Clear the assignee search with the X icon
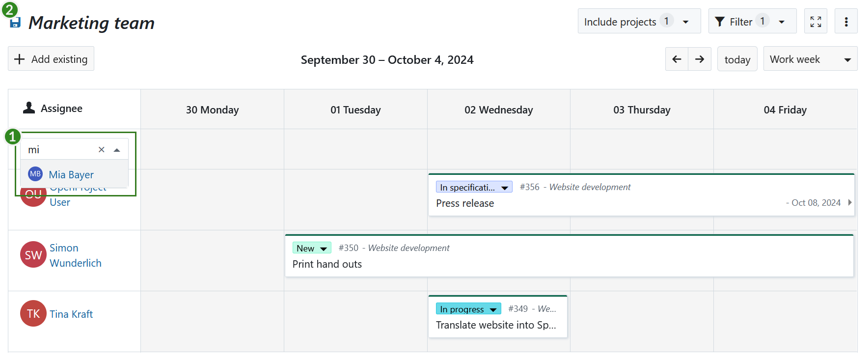 coord(102,149)
